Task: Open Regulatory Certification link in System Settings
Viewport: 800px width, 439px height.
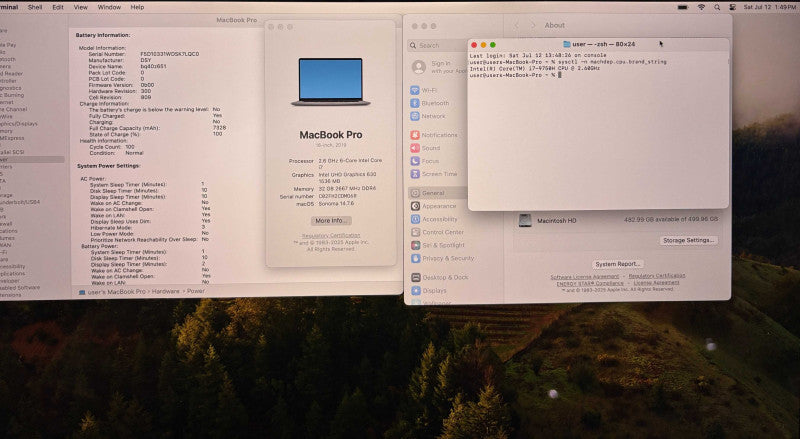Action: tap(657, 276)
